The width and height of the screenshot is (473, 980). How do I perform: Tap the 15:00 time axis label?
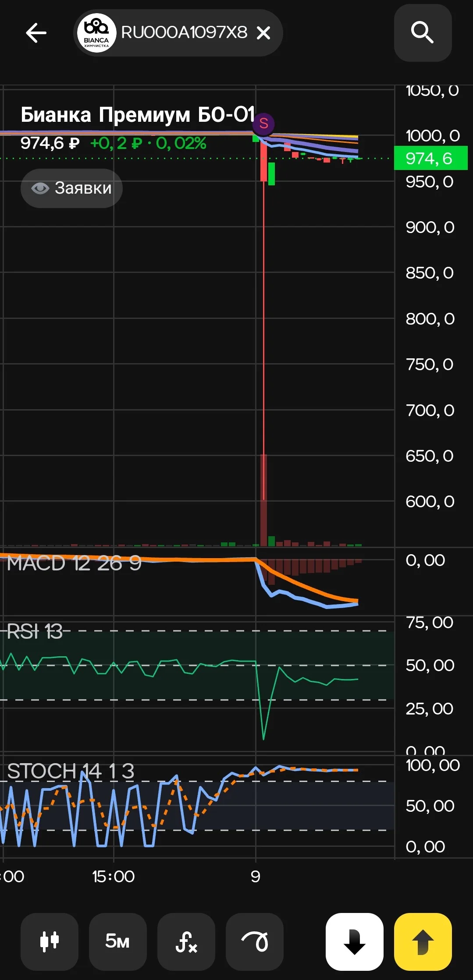113,876
